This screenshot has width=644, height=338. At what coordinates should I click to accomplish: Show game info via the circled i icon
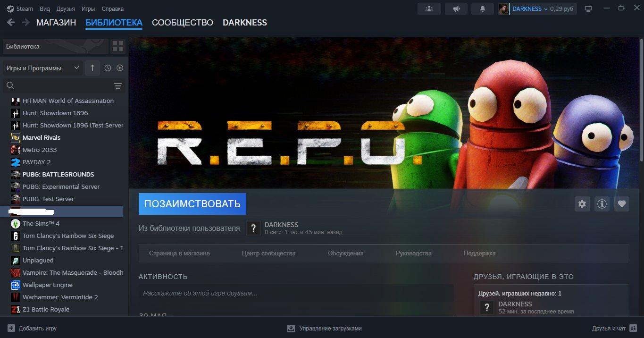point(602,204)
